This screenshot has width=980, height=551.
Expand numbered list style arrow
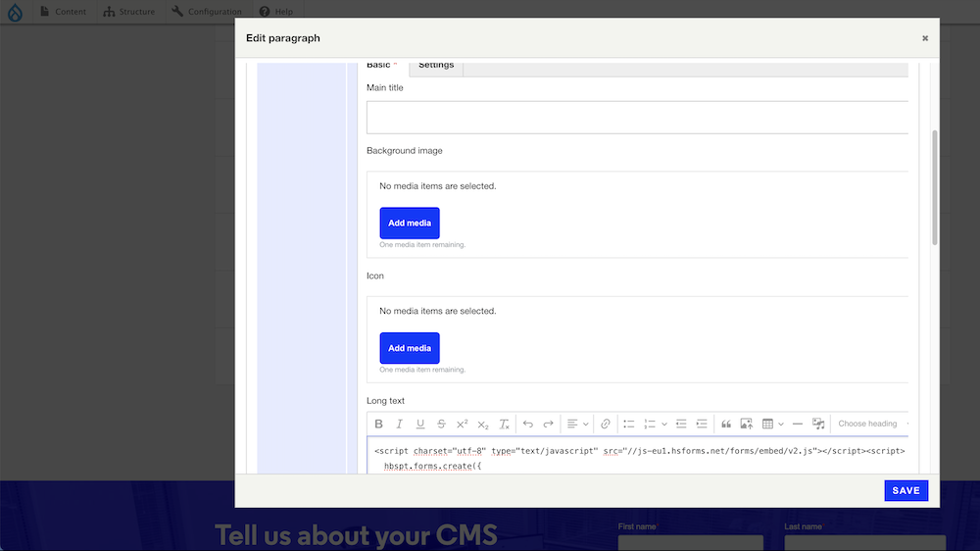(663, 424)
